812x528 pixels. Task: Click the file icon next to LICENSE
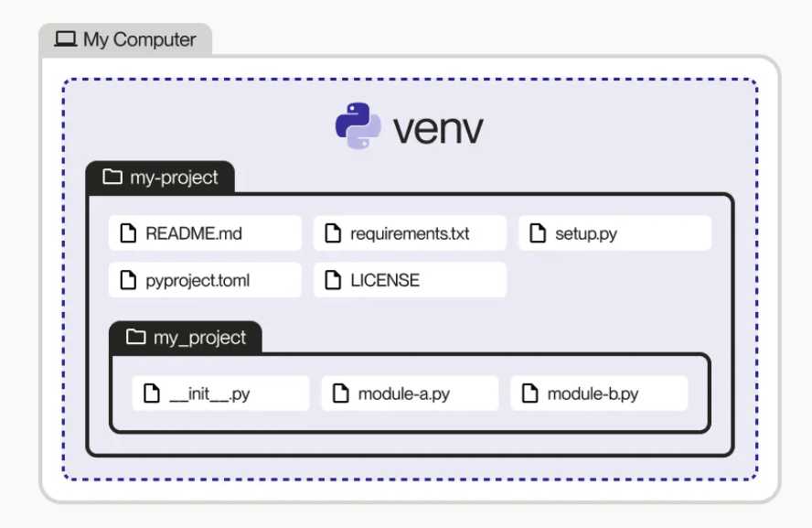click(333, 280)
